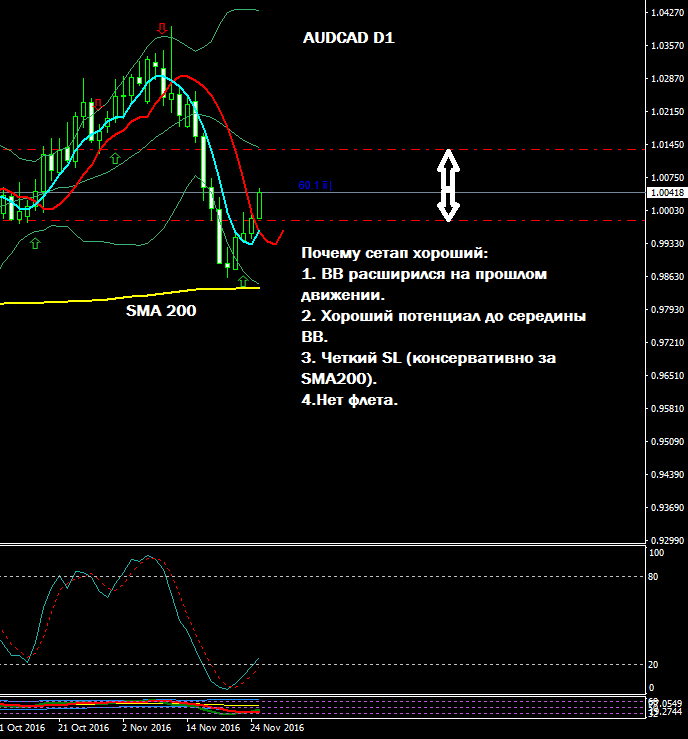Click the heading 'Почему сетап хороший:'

(x=395, y=253)
